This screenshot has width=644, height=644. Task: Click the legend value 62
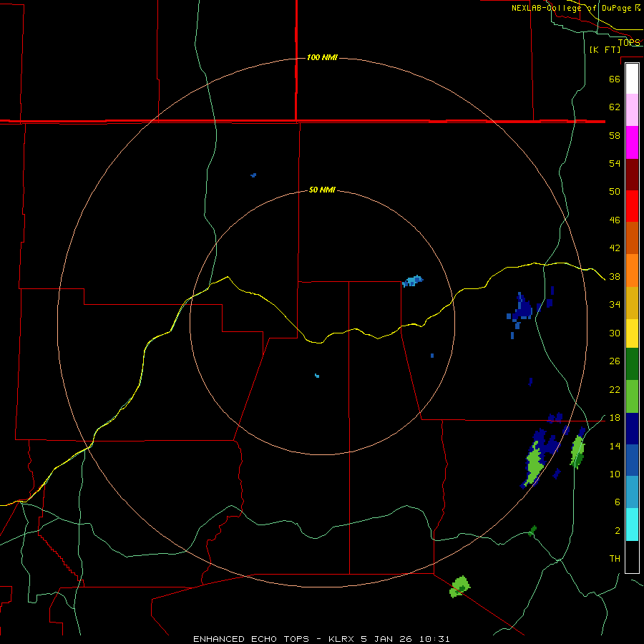point(615,107)
